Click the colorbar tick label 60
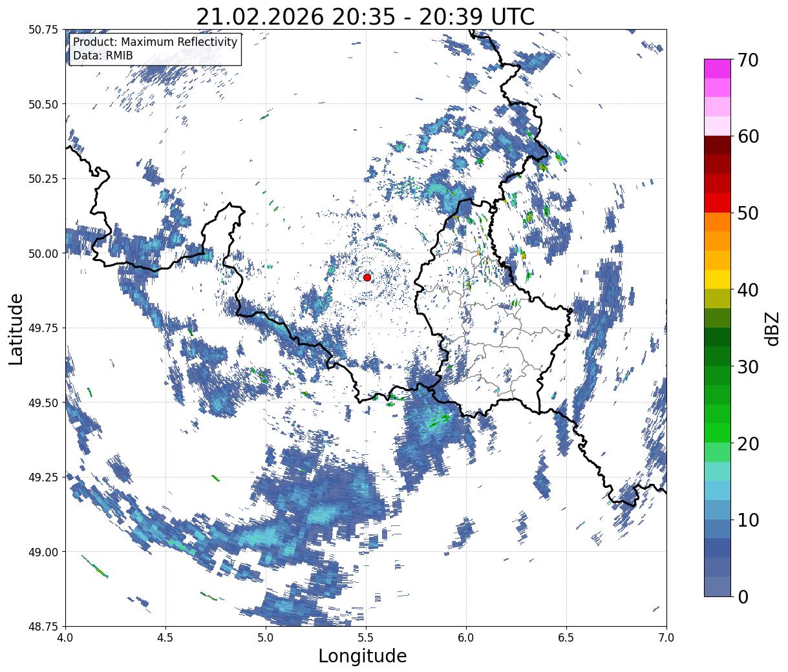 pyautogui.click(x=747, y=136)
